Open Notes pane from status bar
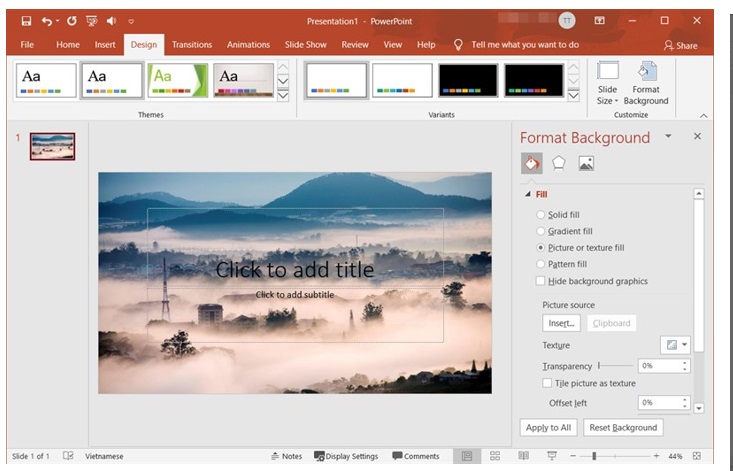The height and width of the screenshot is (471, 733). (x=286, y=456)
